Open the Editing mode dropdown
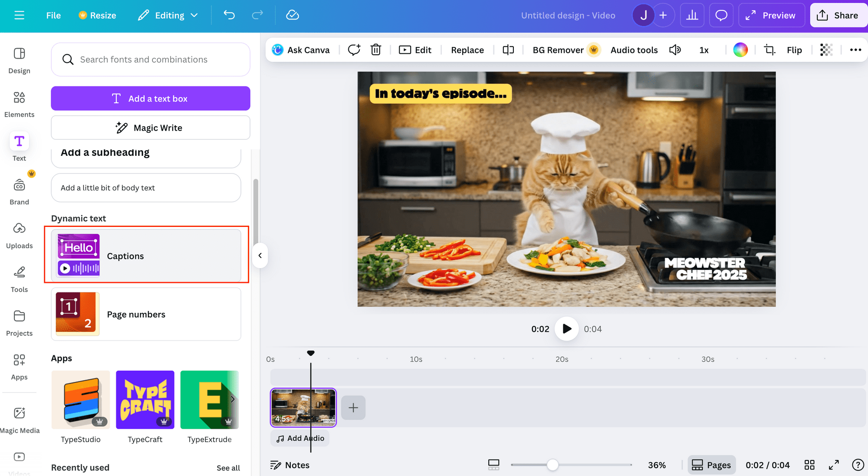868x476 pixels. coord(168,15)
